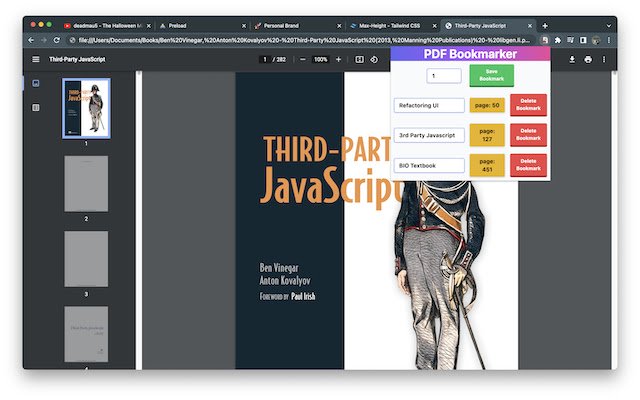Go forward in browser history
Viewport: 640px width, 400px height.
tap(44, 40)
